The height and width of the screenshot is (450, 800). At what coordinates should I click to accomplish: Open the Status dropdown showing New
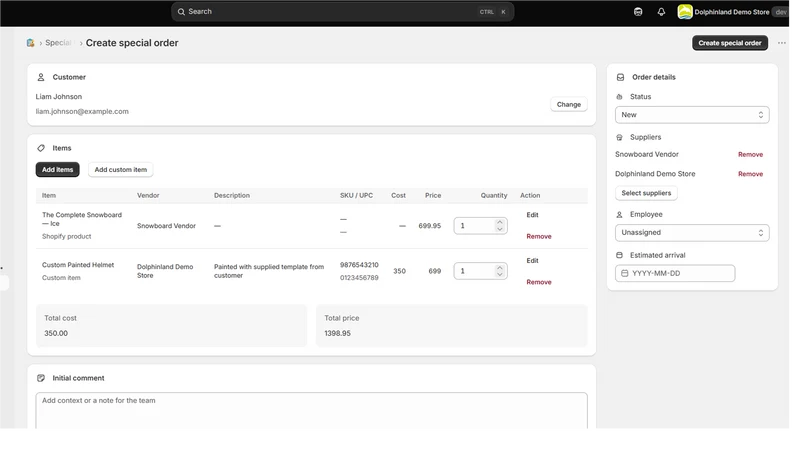click(x=692, y=115)
